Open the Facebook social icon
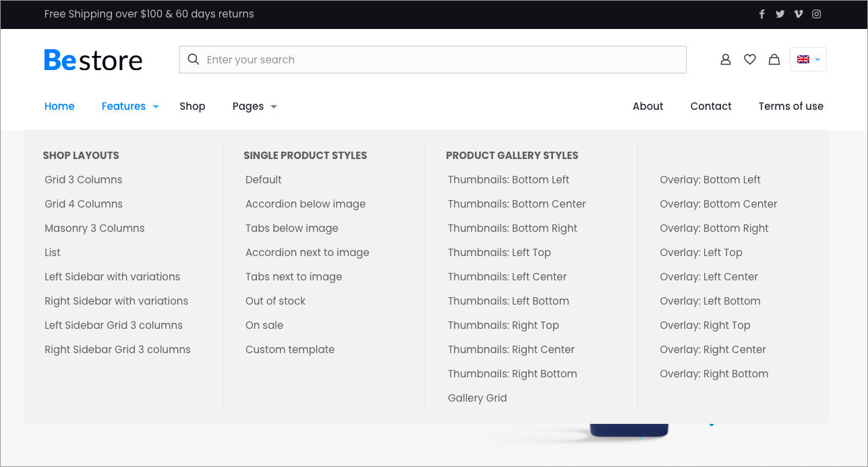The height and width of the screenshot is (467, 868). (x=762, y=14)
